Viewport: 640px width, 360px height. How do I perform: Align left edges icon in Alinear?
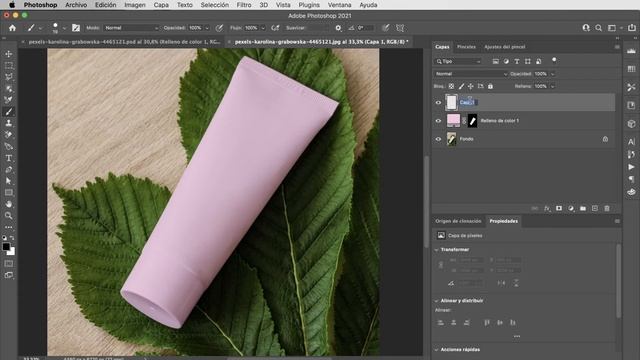tap(440, 322)
